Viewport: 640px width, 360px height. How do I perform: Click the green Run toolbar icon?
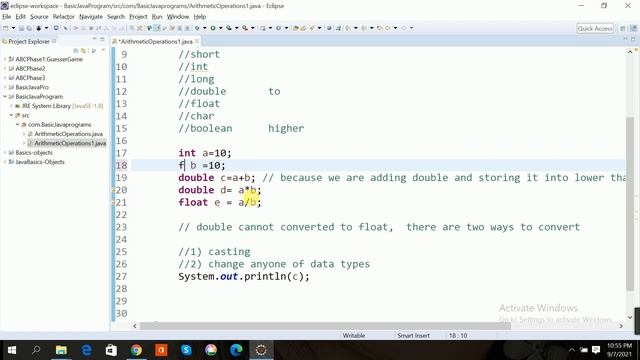213,28
